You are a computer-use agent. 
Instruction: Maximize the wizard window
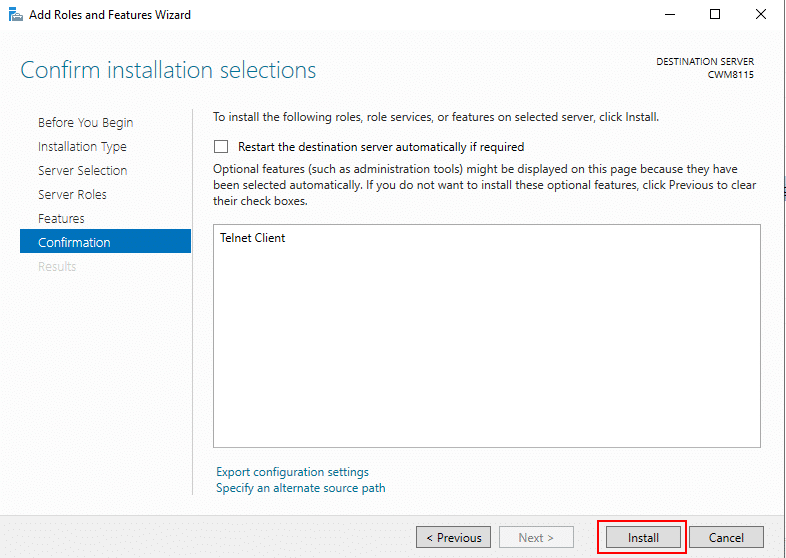(x=714, y=15)
